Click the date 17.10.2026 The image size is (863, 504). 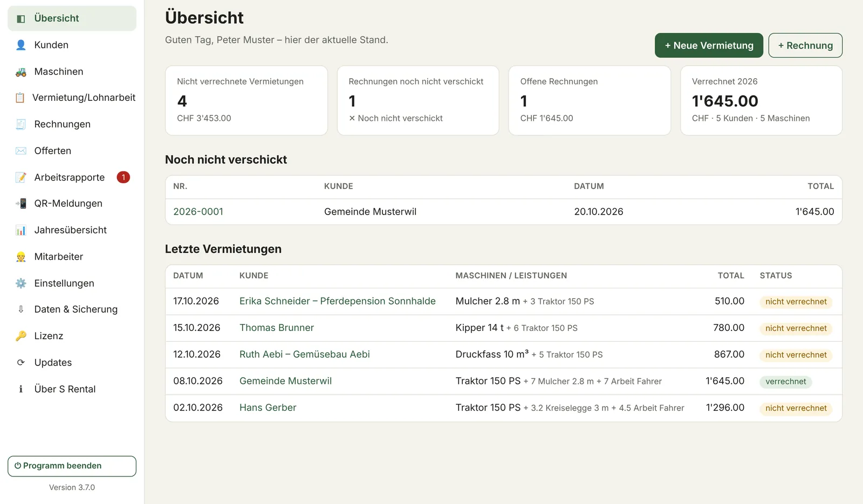pos(196,301)
